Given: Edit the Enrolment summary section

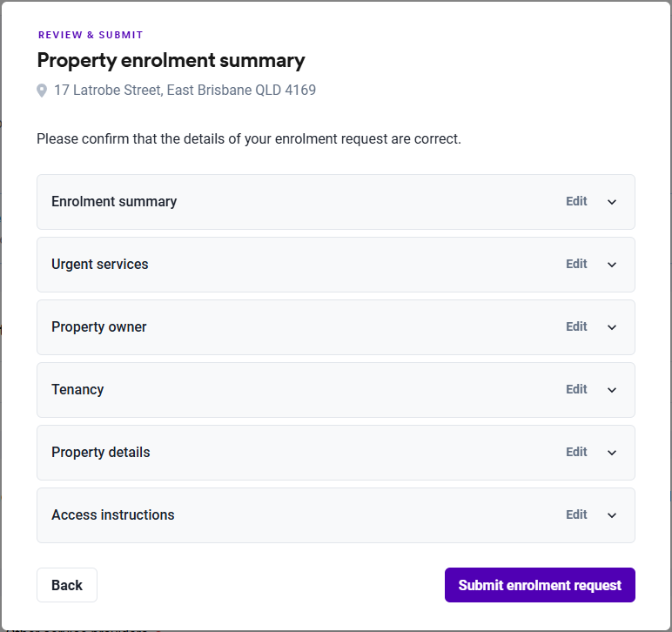Looking at the screenshot, I should click(576, 201).
